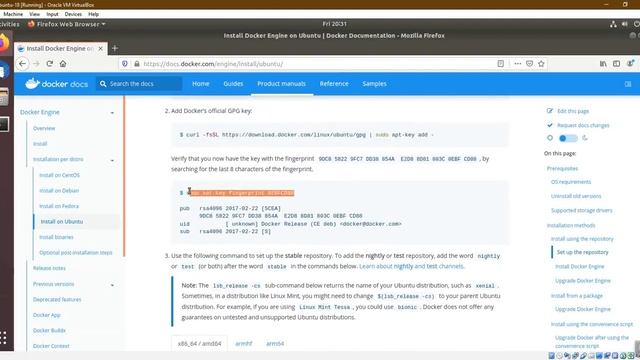Open Install on Ubuntu in sidebar

pyautogui.click(x=62, y=222)
